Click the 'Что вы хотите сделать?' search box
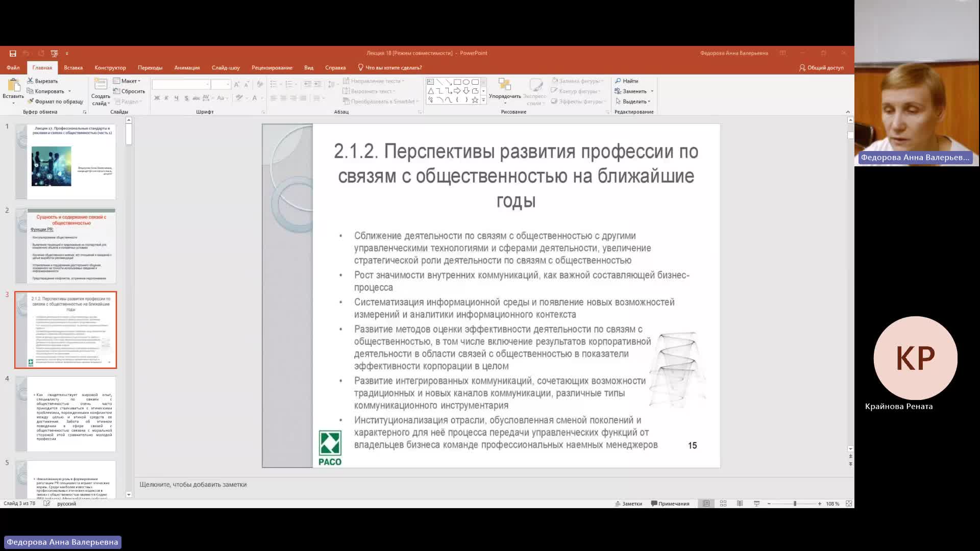 (390, 67)
